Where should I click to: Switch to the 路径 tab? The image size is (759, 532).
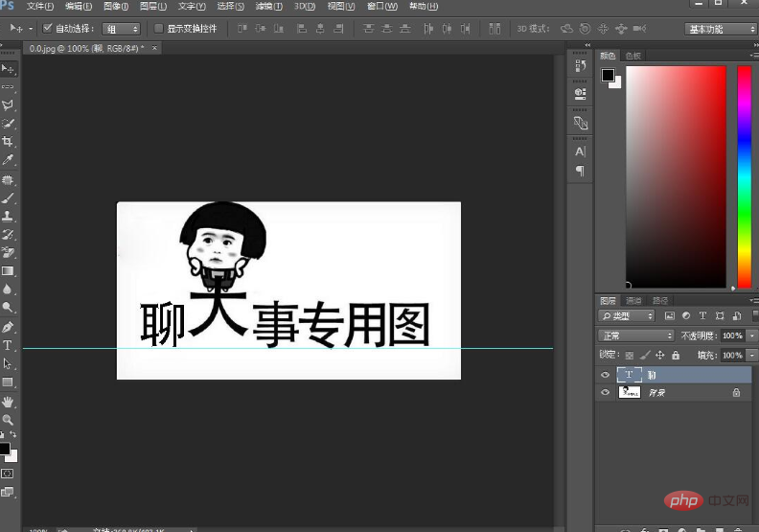click(x=659, y=301)
